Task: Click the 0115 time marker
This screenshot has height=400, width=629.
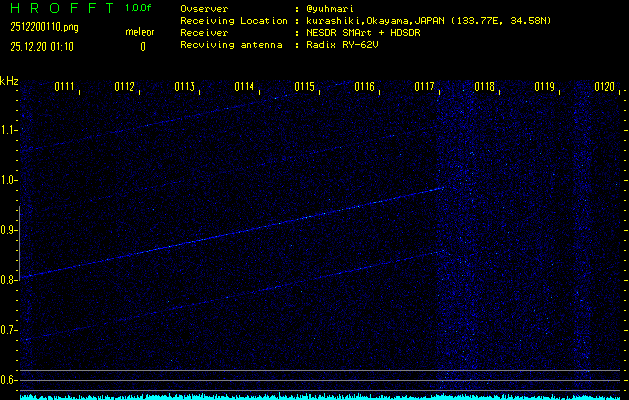Action: [304, 87]
